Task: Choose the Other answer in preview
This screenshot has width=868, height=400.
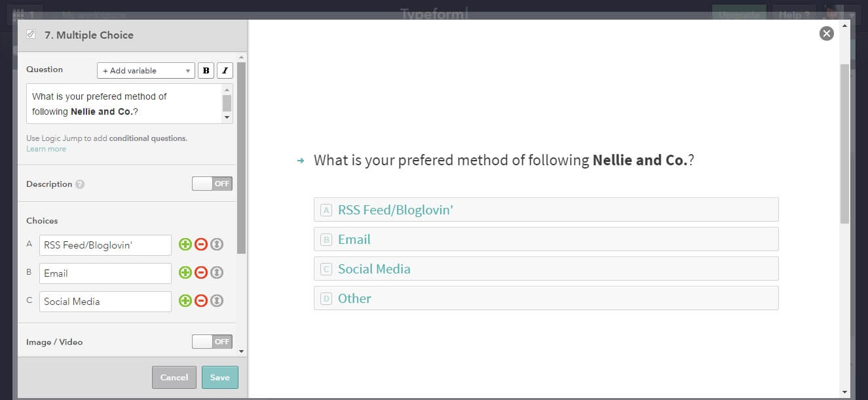Action: (546, 298)
